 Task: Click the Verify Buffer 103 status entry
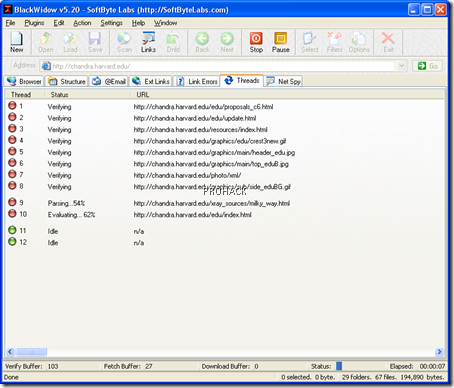click(32, 366)
